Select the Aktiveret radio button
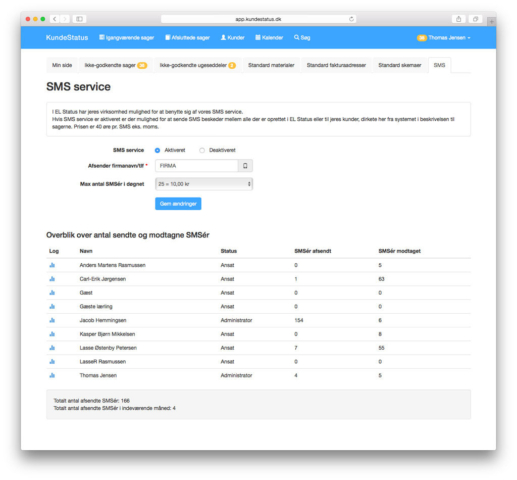517x480 pixels. 157,150
